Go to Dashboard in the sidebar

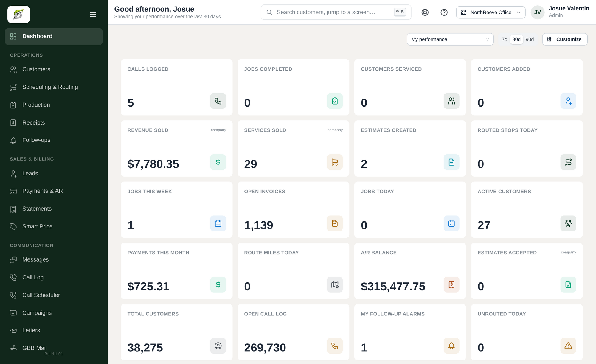click(x=54, y=36)
